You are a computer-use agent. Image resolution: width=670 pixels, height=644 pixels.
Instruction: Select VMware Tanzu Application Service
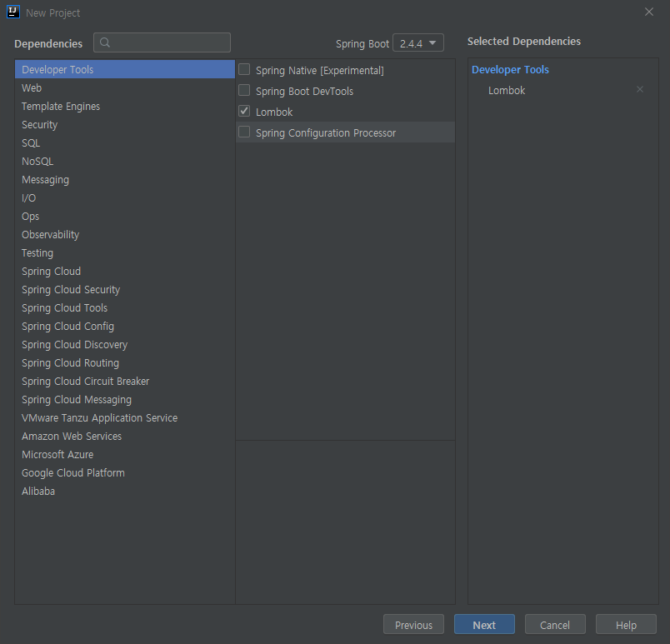[x=125, y=418]
